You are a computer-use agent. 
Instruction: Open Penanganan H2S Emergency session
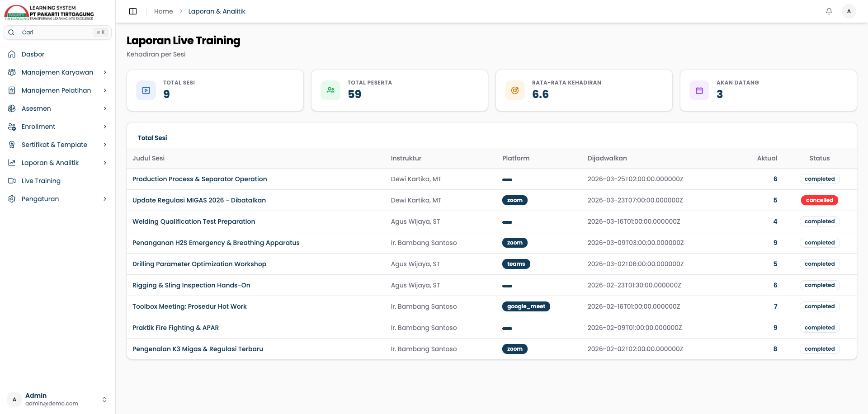(x=216, y=243)
